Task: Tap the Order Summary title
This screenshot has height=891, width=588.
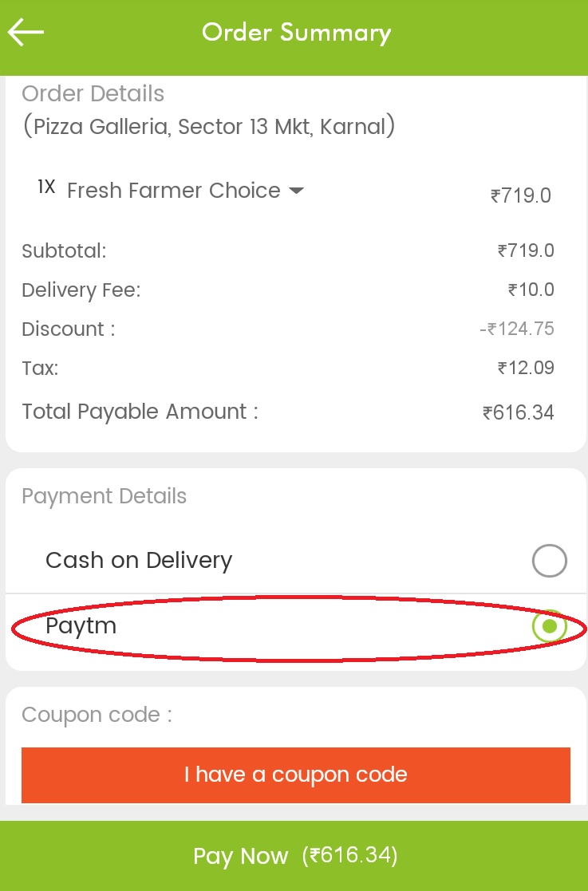Action: click(x=296, y=33)
